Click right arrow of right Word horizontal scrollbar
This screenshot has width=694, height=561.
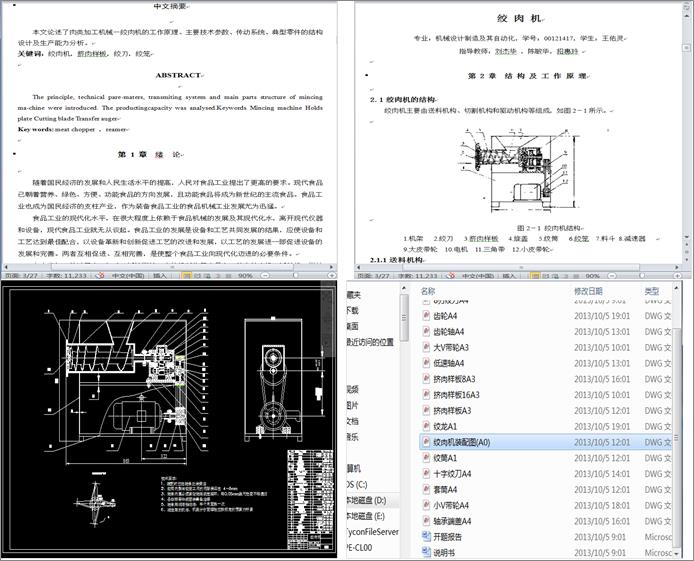[677, 267]
